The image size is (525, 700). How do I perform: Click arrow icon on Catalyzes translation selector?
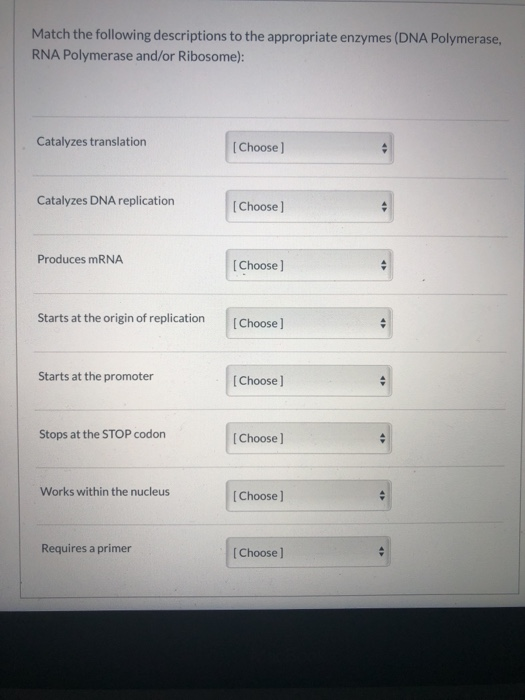384,148
